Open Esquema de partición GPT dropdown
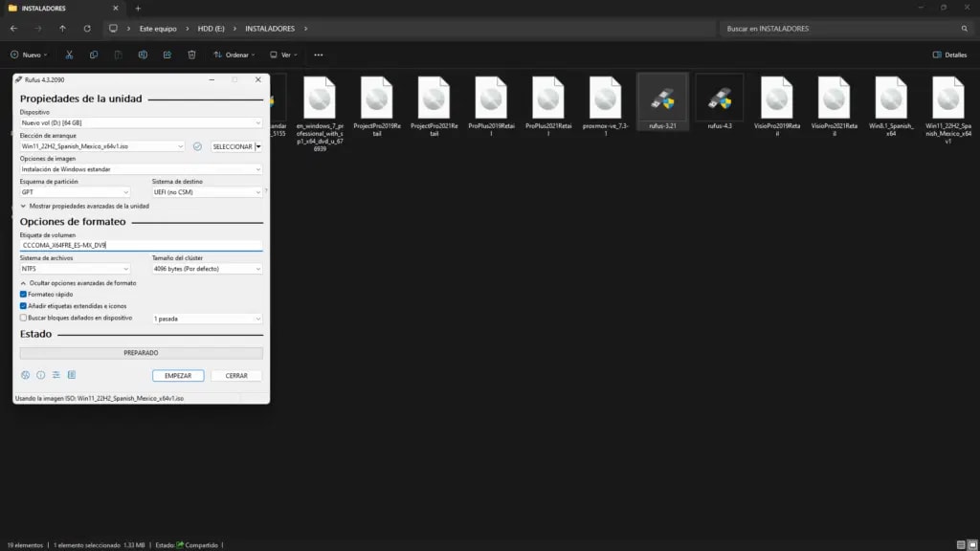 (75, 192)
